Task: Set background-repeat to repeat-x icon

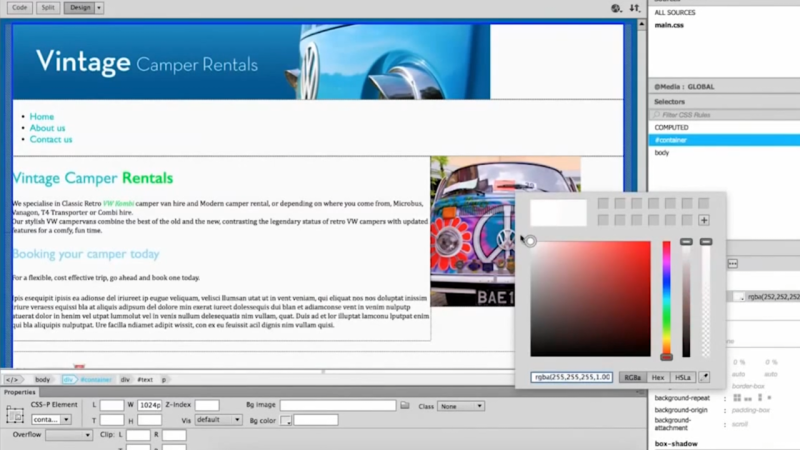Action: coord(748,398)
